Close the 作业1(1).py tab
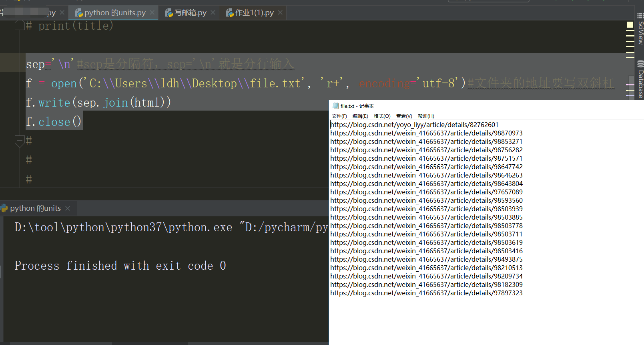The image size is (644, 345). [x=280, y=13]
